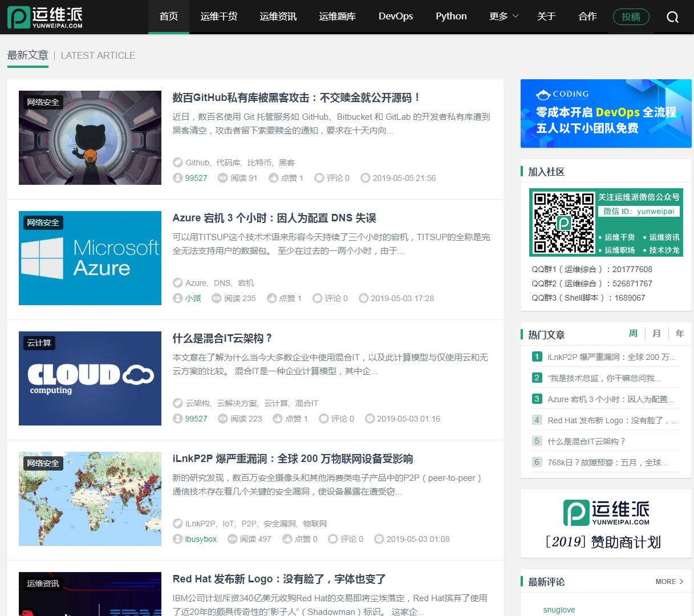The image size is (694, 616).
Task: Open Red Hat 发布新 Logo article title
Action: 279,579
